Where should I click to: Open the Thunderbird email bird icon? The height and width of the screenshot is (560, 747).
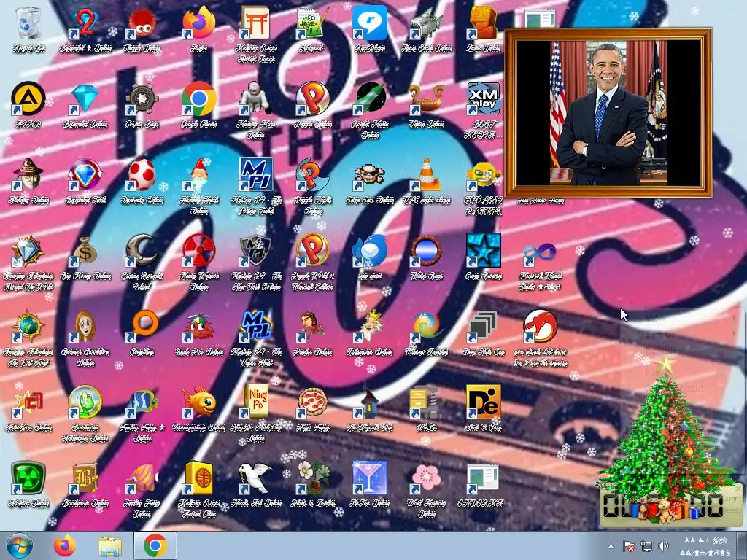click(x=370, y=251)
